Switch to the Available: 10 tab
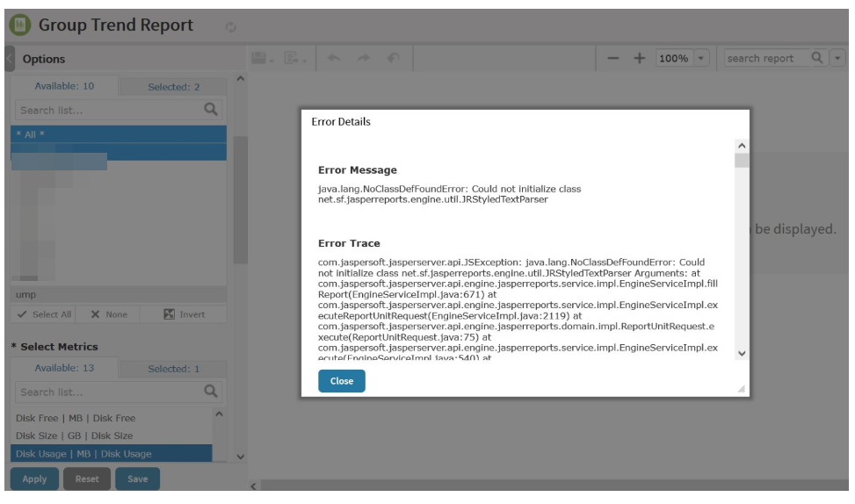 (x=64, y=86)
